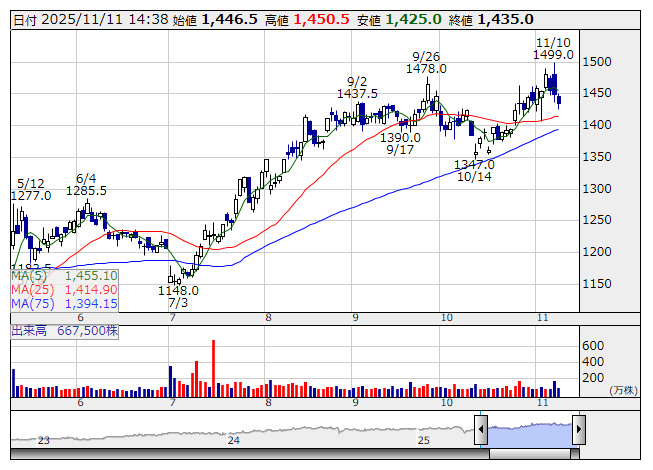Click the tallest red volume bar in July

point(214,368)
